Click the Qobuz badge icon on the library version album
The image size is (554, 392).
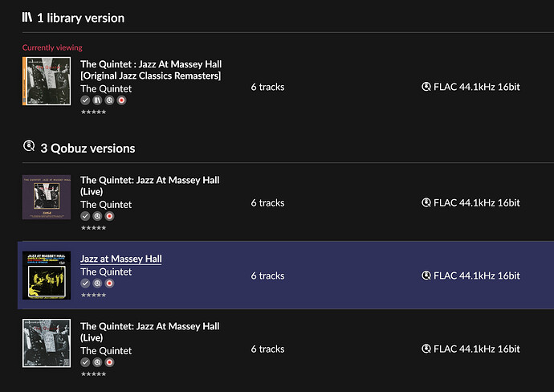pyautogui.click(x=109, y=100)
